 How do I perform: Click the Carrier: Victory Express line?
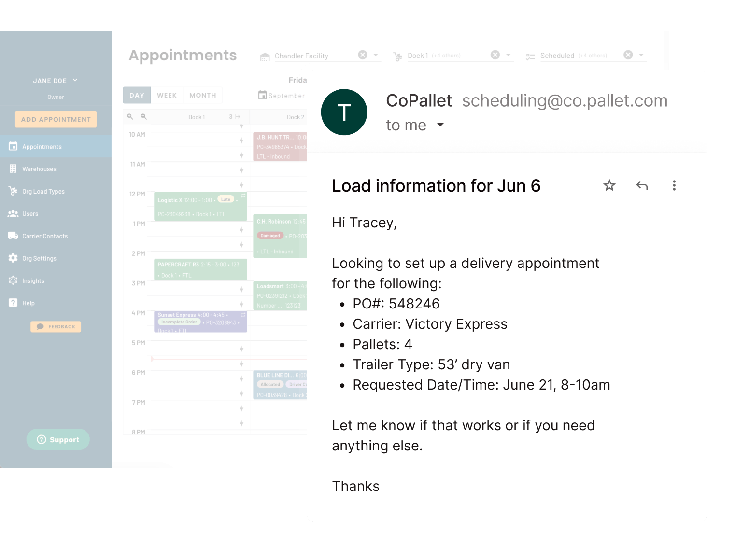(430, 324)
